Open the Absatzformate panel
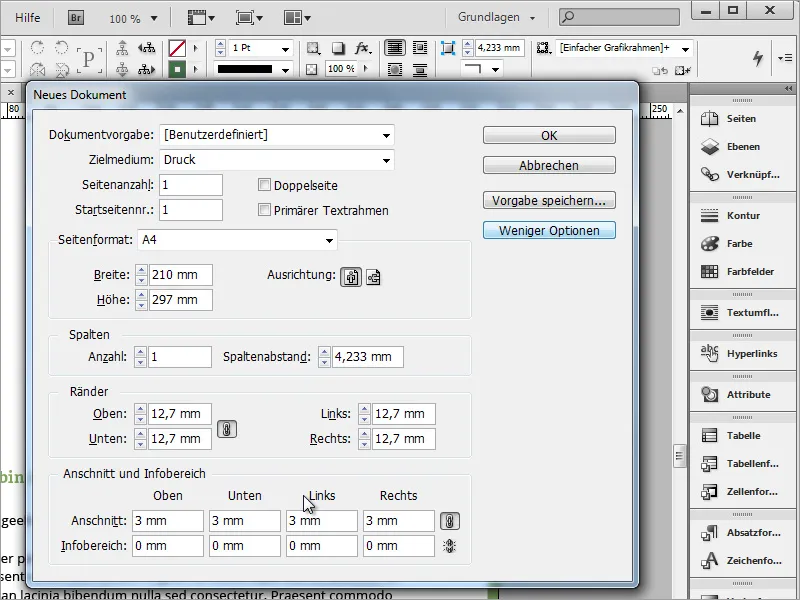 click(742, 533)
